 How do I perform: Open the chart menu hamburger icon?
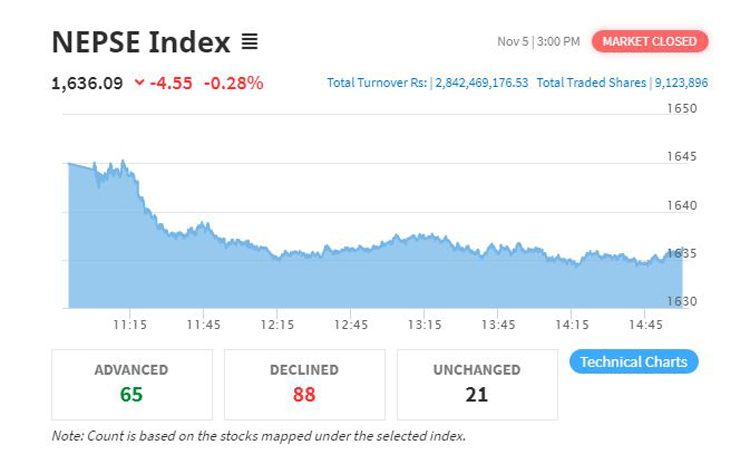click(x=249, y=43)
